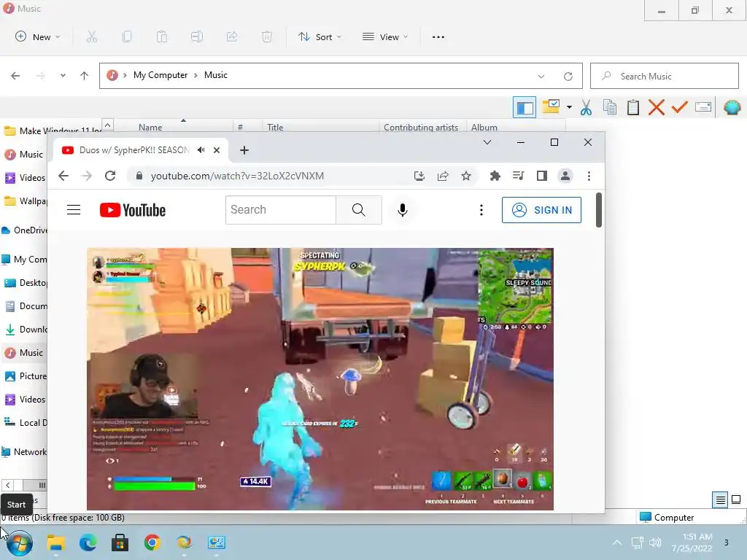Click the youtube.com URL in the address bar
This screenshot has height=560, width=747.
click(237, 176)
